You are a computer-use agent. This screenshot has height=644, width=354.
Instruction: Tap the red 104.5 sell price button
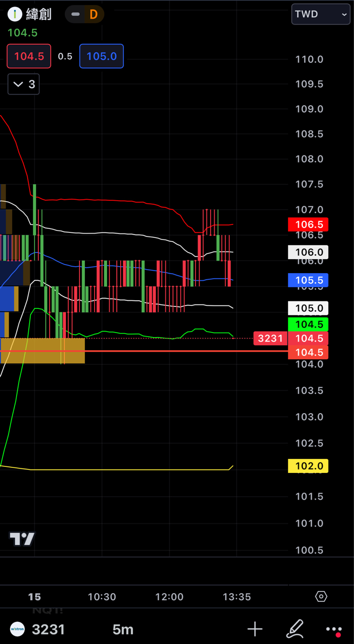[x=29, y=56]
